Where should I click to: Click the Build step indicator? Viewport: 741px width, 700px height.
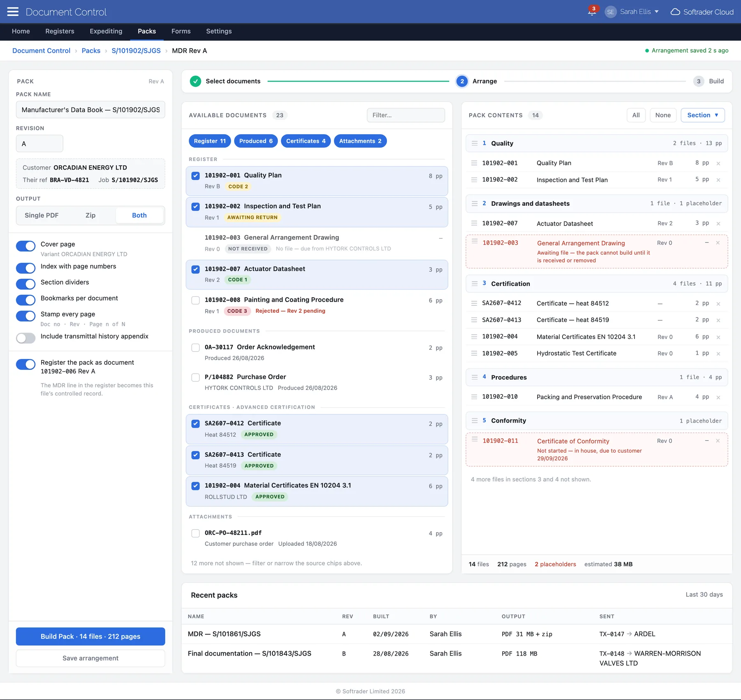click(x=708, y=81)
